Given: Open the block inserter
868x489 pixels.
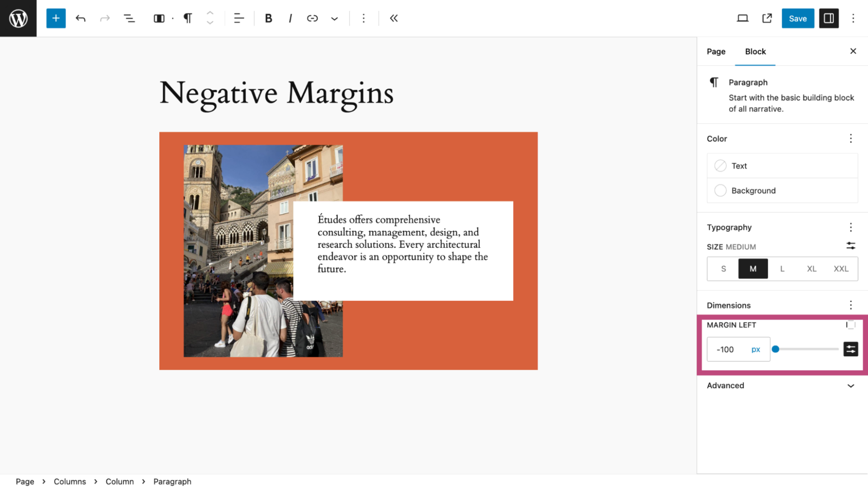Looking at the screenshot, I should click(55, 18).
